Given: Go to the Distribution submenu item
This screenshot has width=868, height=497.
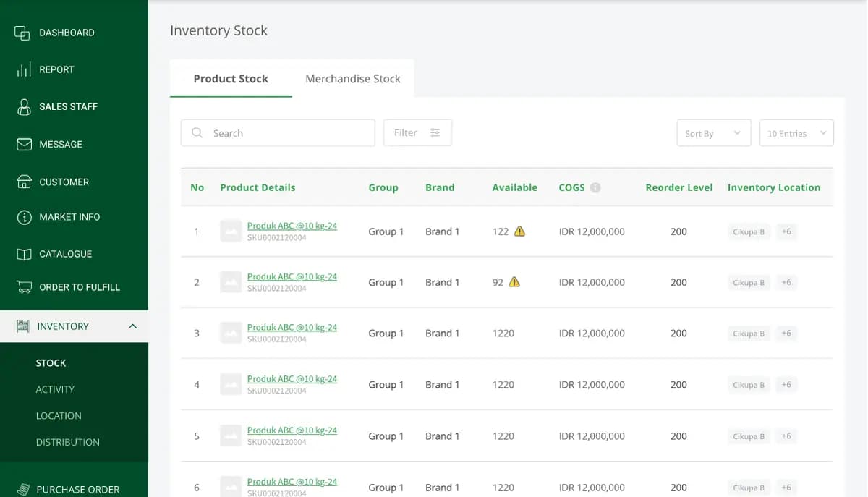Looking at the screenshot, I should [68, 442].
